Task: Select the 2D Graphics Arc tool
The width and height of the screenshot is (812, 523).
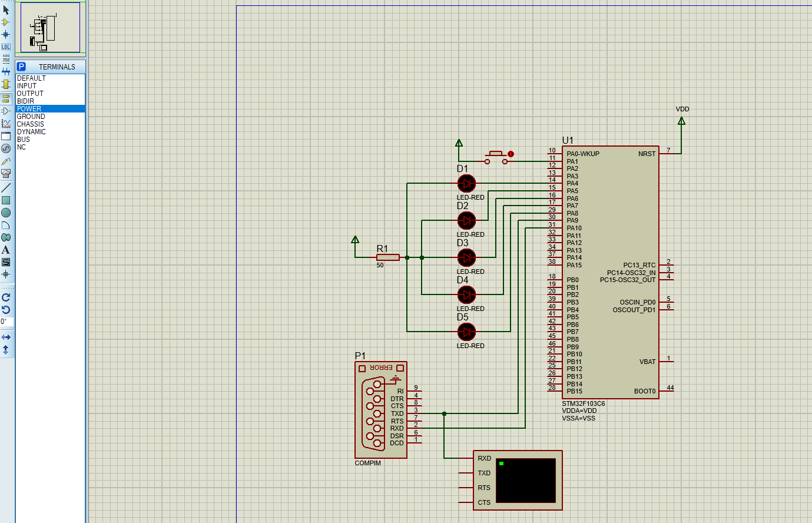Action: pyautogui.click(x=6, y=225)
